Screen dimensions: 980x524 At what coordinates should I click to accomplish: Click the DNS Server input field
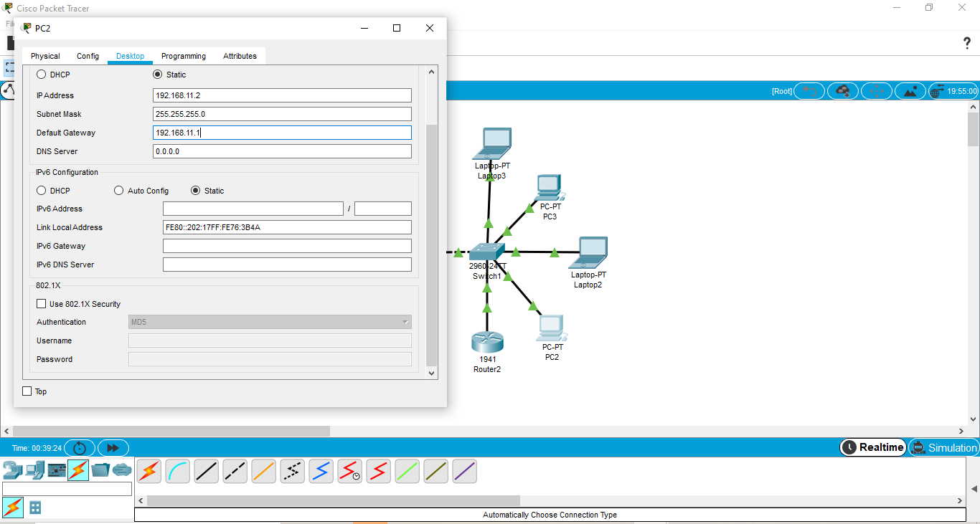tap(283, 151)
